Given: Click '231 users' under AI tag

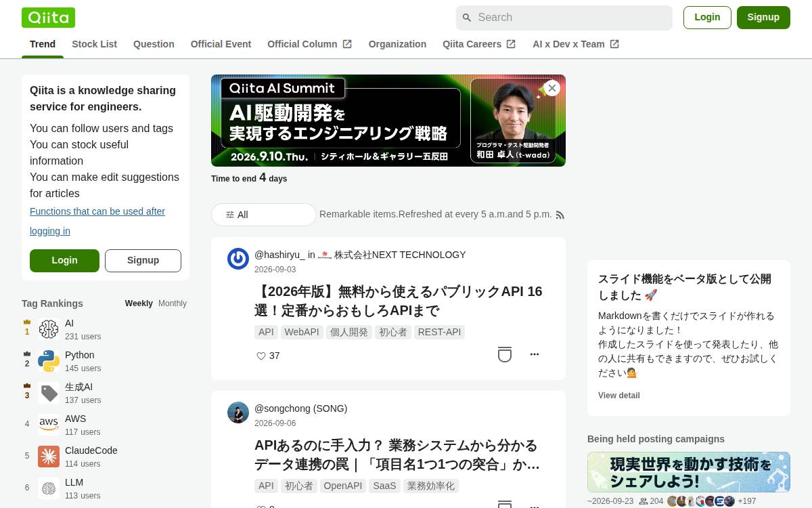Looking at the screenshot, I should pos(83,337).
